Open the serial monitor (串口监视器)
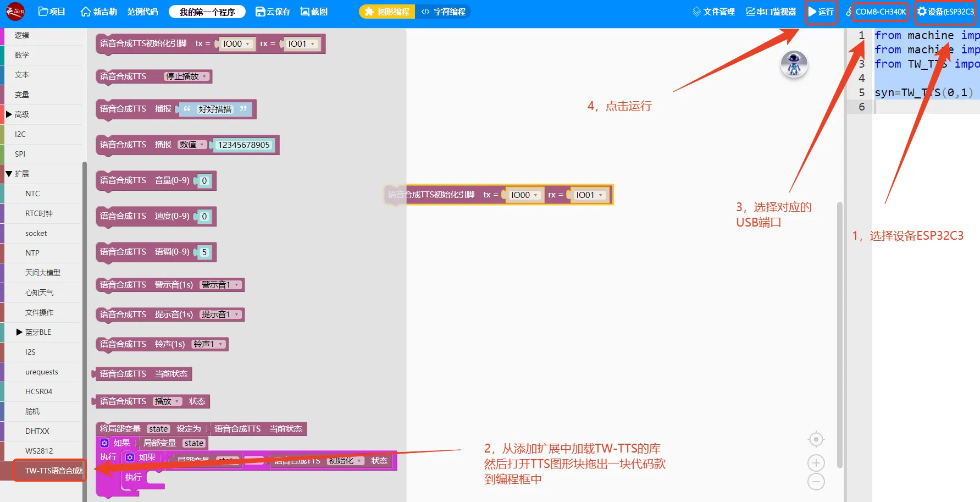The height and width of the screenshot is (502, 980). coord(771,12)
